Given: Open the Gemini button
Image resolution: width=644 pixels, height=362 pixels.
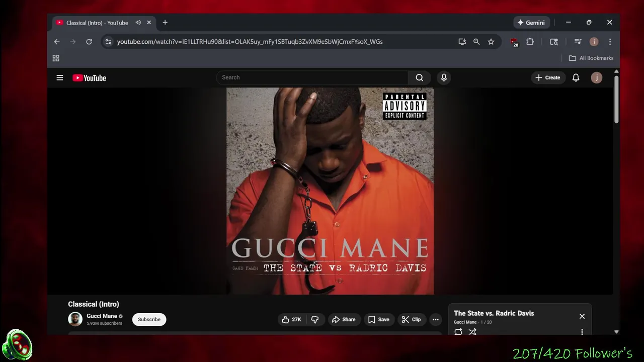Looking at the screenshot, I should 531,23.
